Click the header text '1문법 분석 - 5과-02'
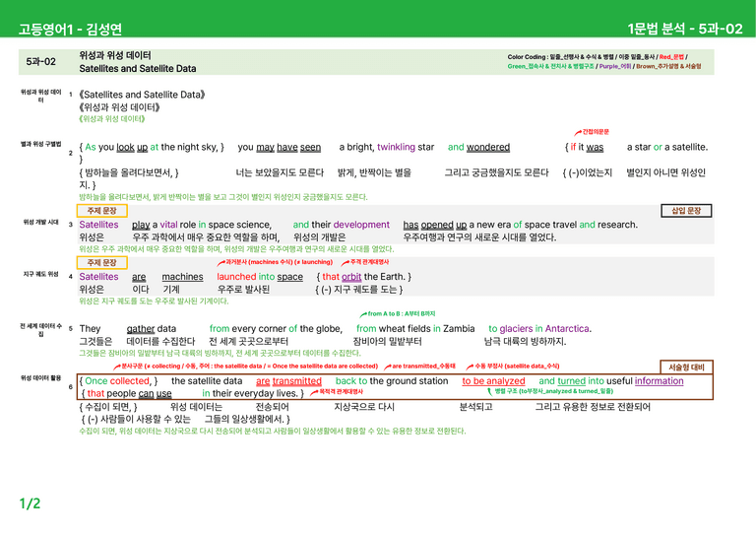Viewport: 756px width, 535px height. coord(685,29)
